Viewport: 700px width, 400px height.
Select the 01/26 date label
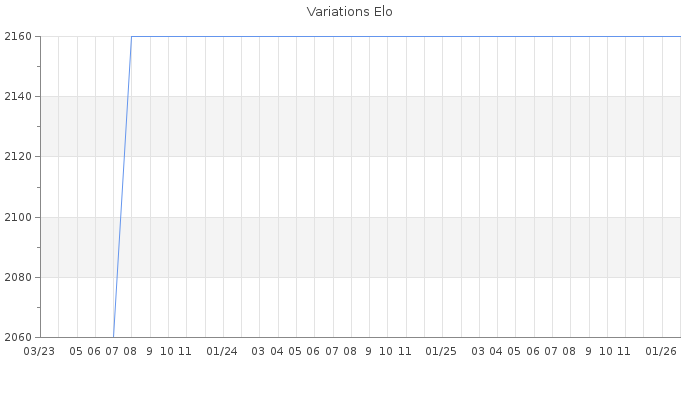point(661,351)
